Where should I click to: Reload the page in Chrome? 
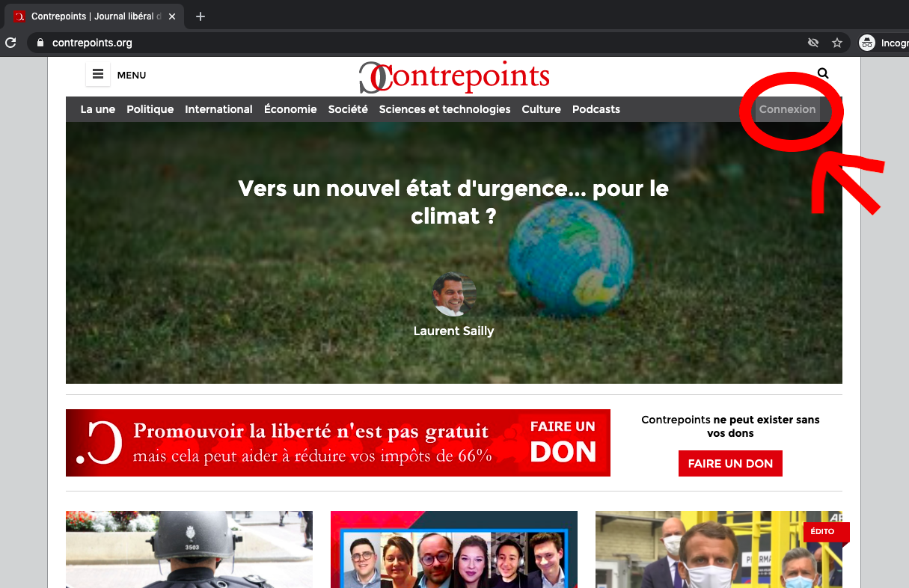tap(10, 43)
